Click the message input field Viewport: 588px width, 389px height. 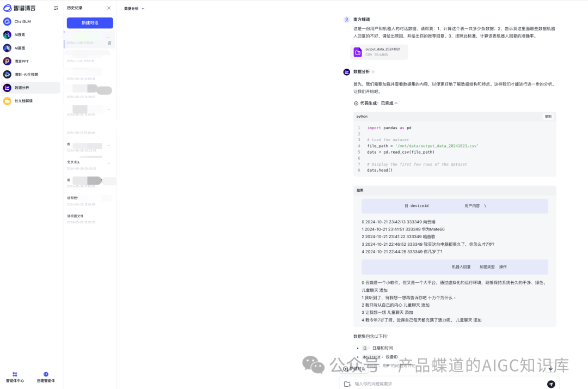[x=449, y=384]
